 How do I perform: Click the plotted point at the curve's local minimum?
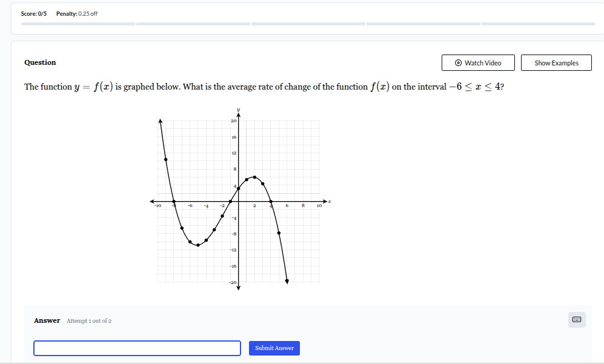(x=198, y=245)
